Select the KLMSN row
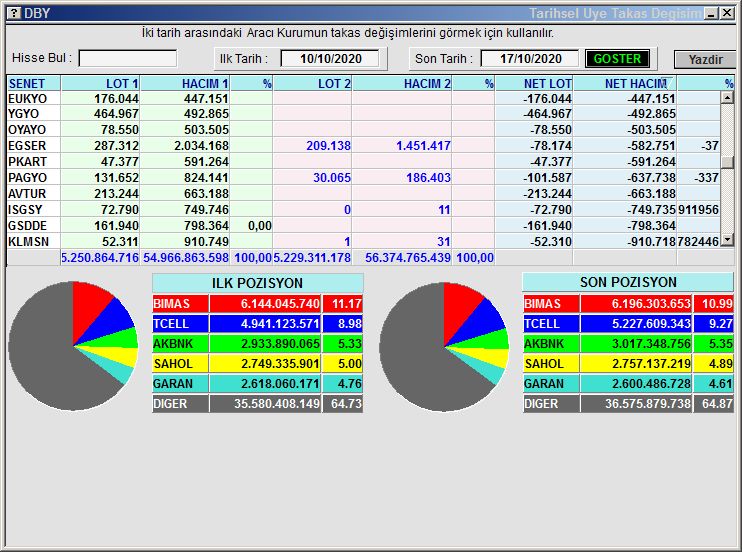The height and width of the screenshot is (552, 742). pos(363,241)
